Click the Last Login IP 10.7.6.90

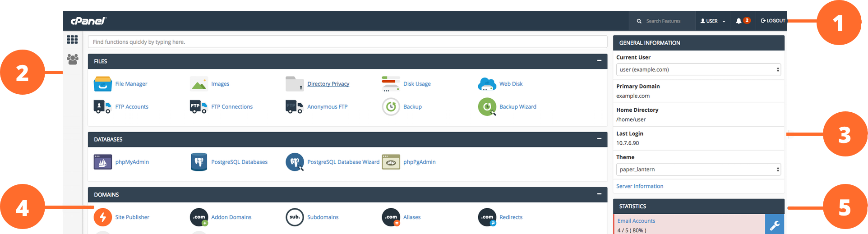pos(628,143)
